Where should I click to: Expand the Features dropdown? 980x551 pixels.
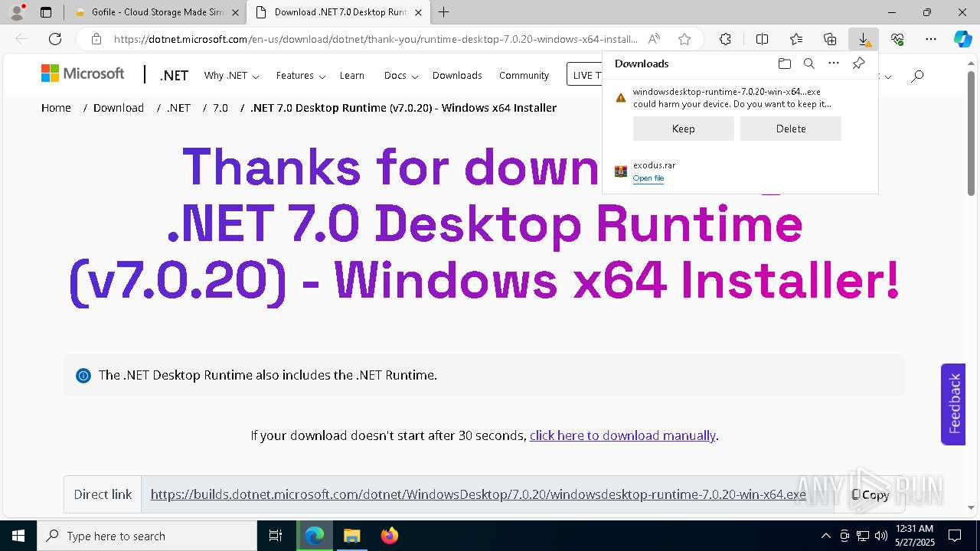coord(300,76)
